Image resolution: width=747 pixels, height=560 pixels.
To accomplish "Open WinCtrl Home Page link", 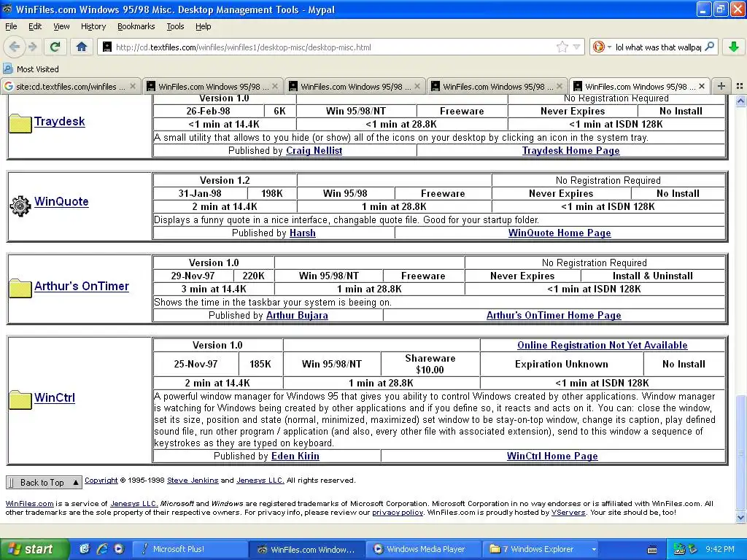I will [552, 456].
